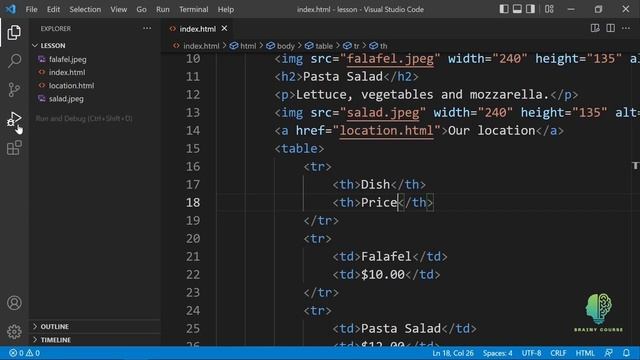
Task: Click index.html in the breadcrumb
Action: tap(201, 46)
